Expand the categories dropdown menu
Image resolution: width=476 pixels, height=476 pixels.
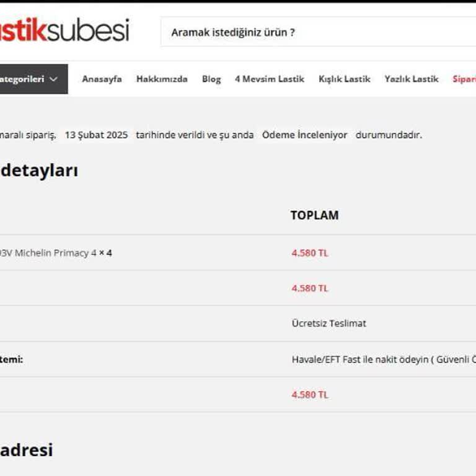tap(33, 79)
